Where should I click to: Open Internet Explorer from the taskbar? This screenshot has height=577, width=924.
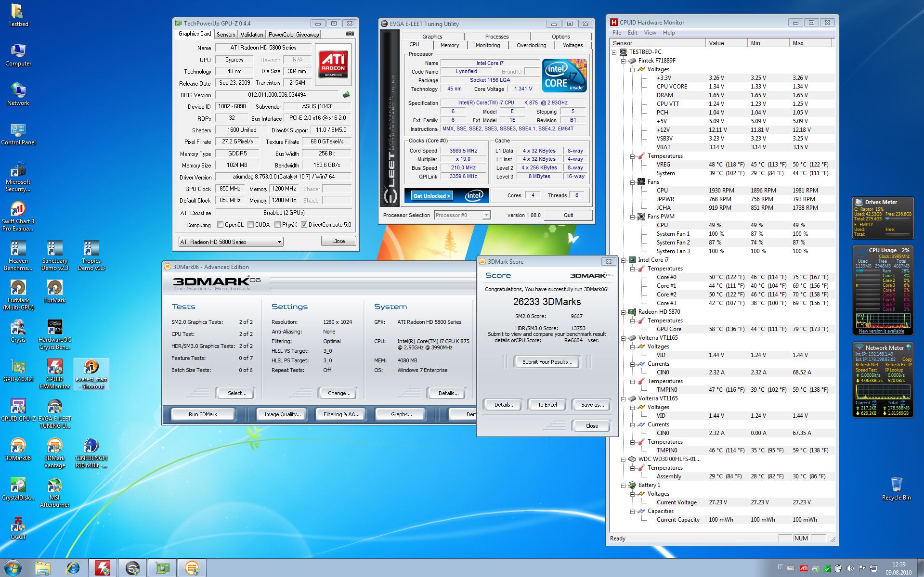pyautogui.click(x=73, y=568)
